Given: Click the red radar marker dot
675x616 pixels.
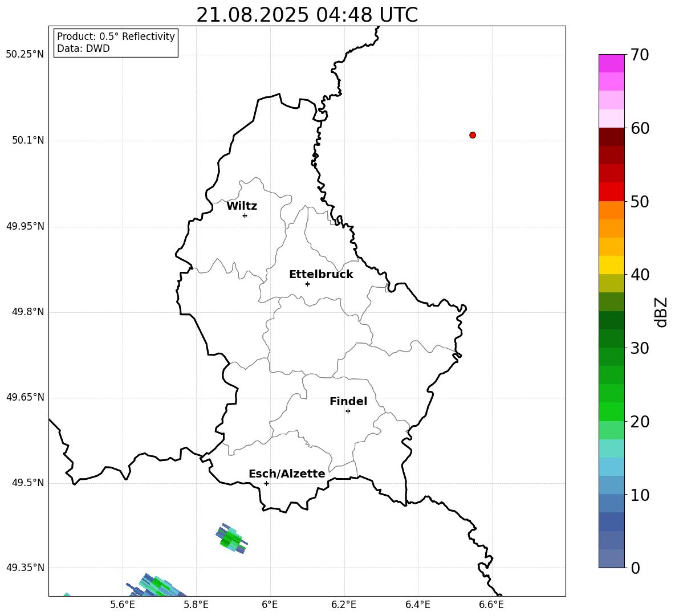Looking at the screenshot, I should point(473,135).
